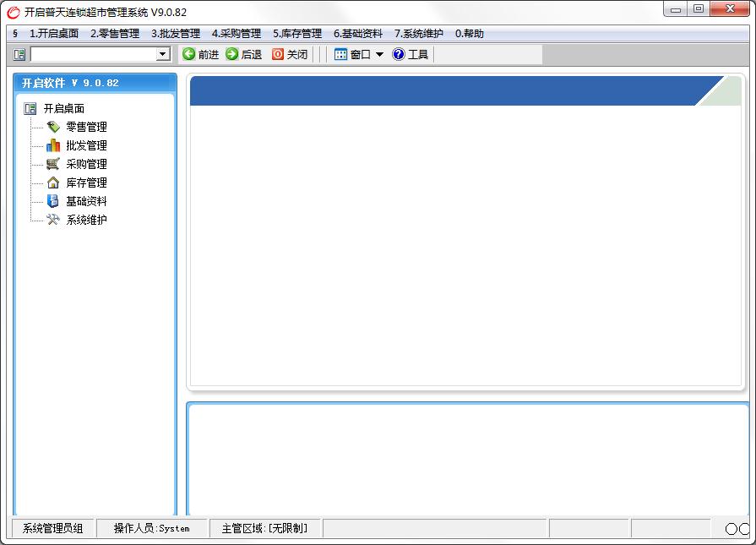This screenshot has width=756, height=545.
Task: Select 批发管理 in the tree
Action: [86, 145]
